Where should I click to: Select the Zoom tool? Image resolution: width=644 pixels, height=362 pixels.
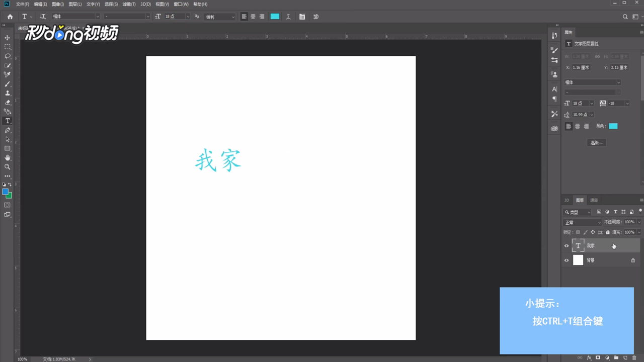(x=7, y=166)
